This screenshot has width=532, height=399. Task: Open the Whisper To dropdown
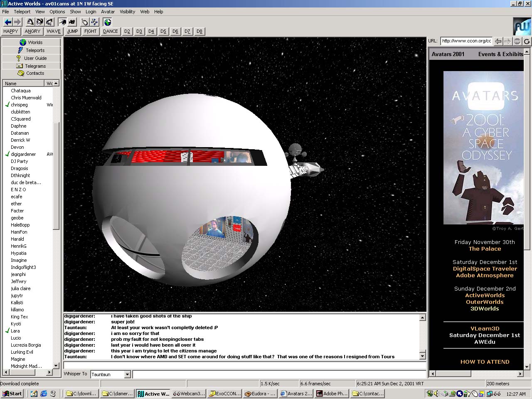127,374
